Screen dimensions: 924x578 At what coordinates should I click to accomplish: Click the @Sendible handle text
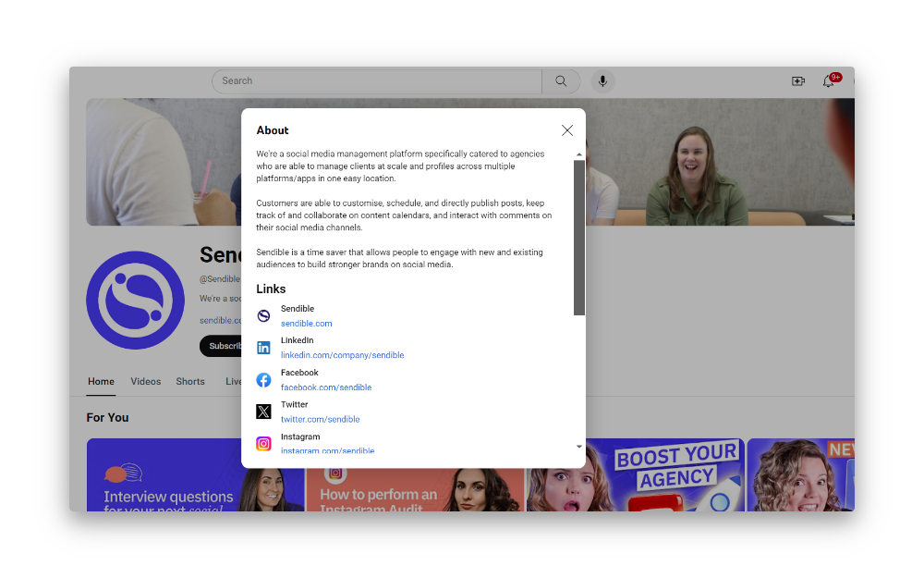point(220,279)
